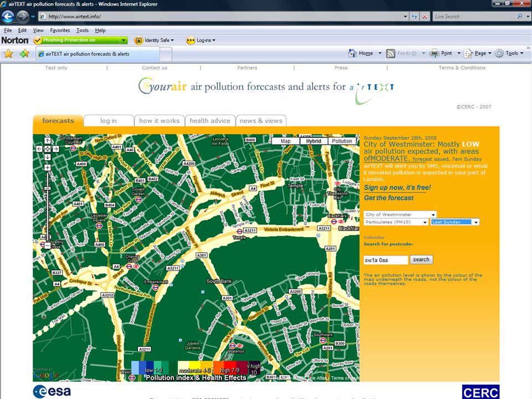Click the map zoom slider handle
Screen dimensions: 532x399
pos(48,188)
